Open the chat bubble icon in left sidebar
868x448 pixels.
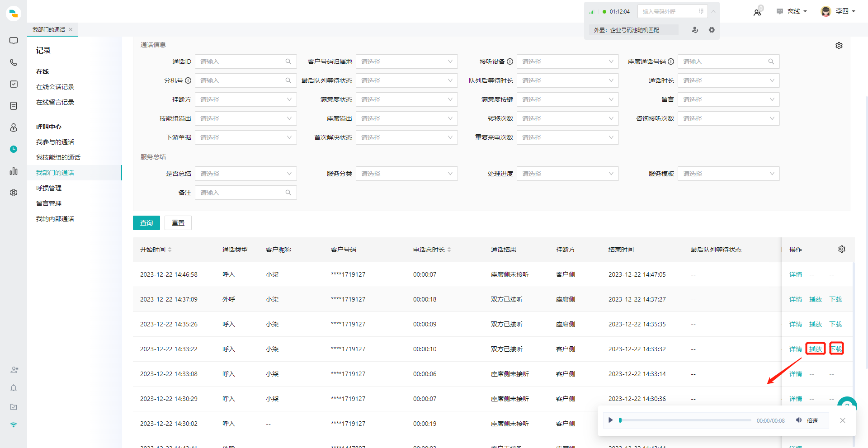pos(14,41)
